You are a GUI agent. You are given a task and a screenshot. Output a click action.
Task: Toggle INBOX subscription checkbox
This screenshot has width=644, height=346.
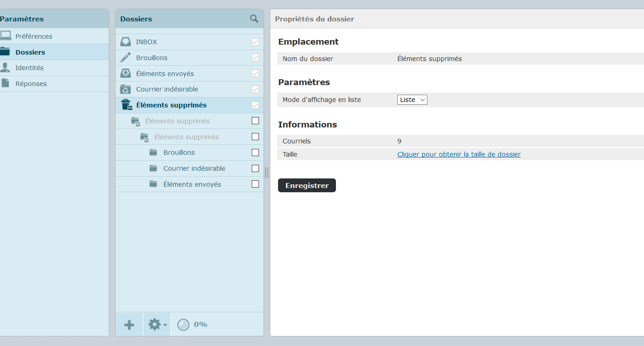pyautogui.click(x=255, y=42)
